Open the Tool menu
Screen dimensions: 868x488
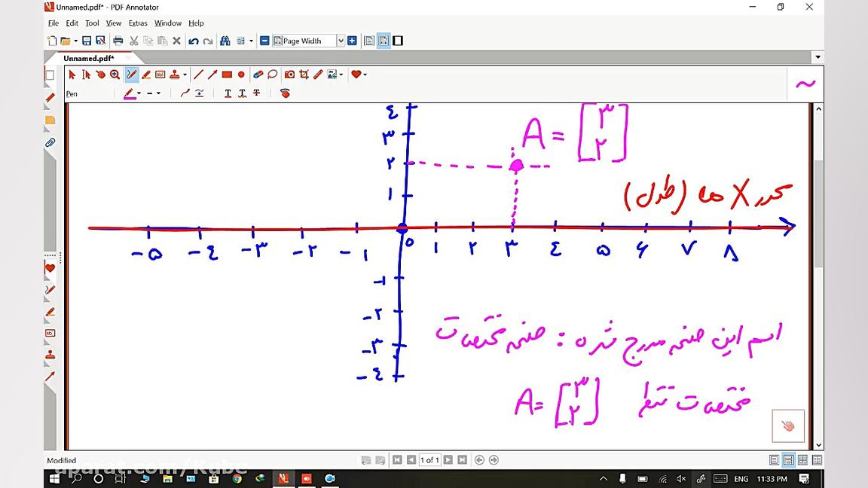(92, 23)
